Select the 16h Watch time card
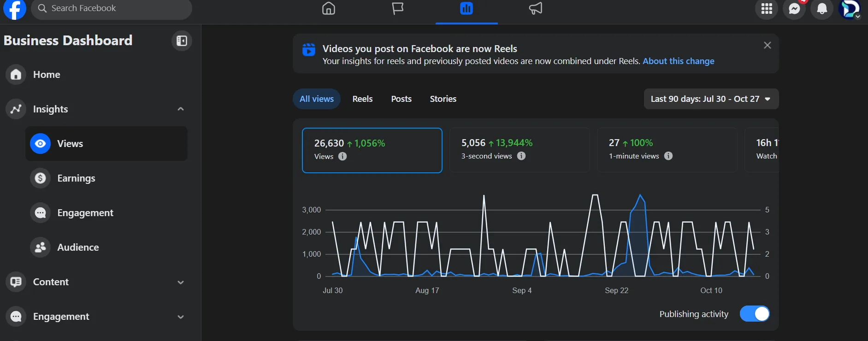The width and height of the screenshot is (868, 341). tap(762, 150)
